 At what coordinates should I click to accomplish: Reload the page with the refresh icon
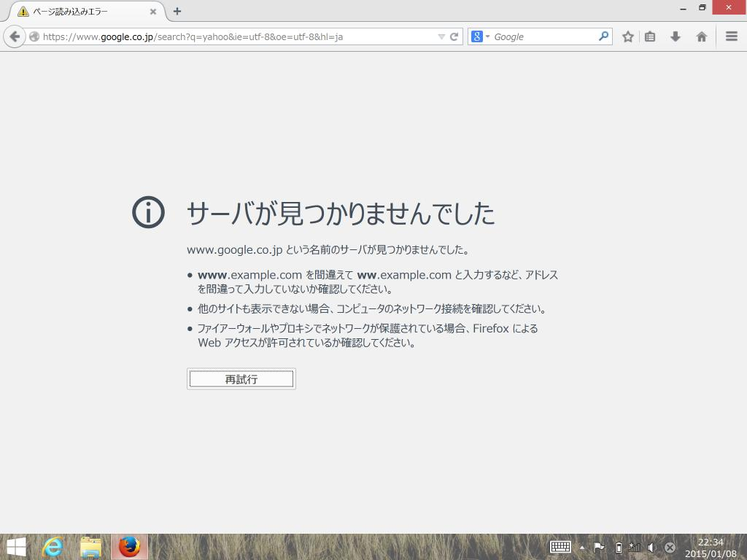(x=454, y=36)
